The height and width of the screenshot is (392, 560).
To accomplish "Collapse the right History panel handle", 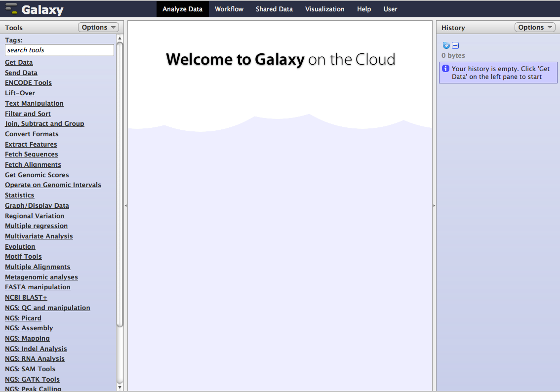I will point(434,206).
